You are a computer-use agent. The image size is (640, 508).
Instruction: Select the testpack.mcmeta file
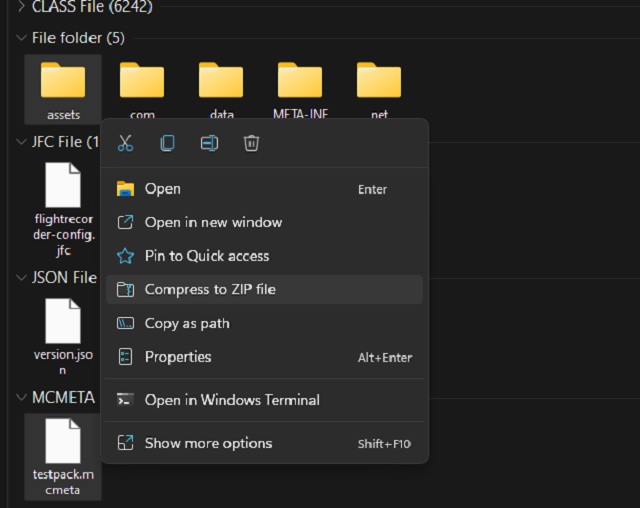pyautogui.click(x=63, y=453)
